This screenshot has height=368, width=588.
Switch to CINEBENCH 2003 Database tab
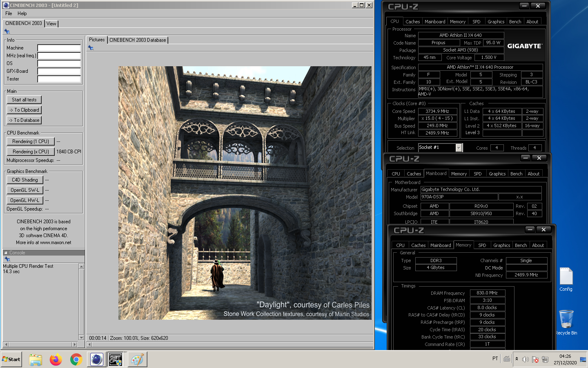(138, 40)
